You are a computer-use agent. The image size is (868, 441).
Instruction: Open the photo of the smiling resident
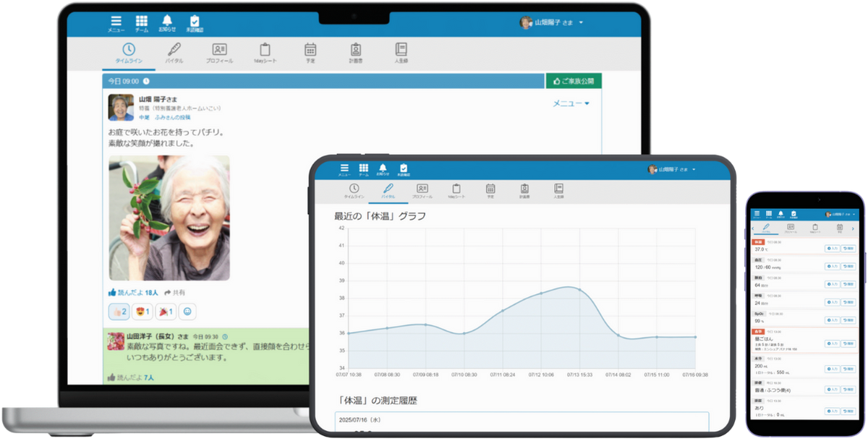point(169,217)
